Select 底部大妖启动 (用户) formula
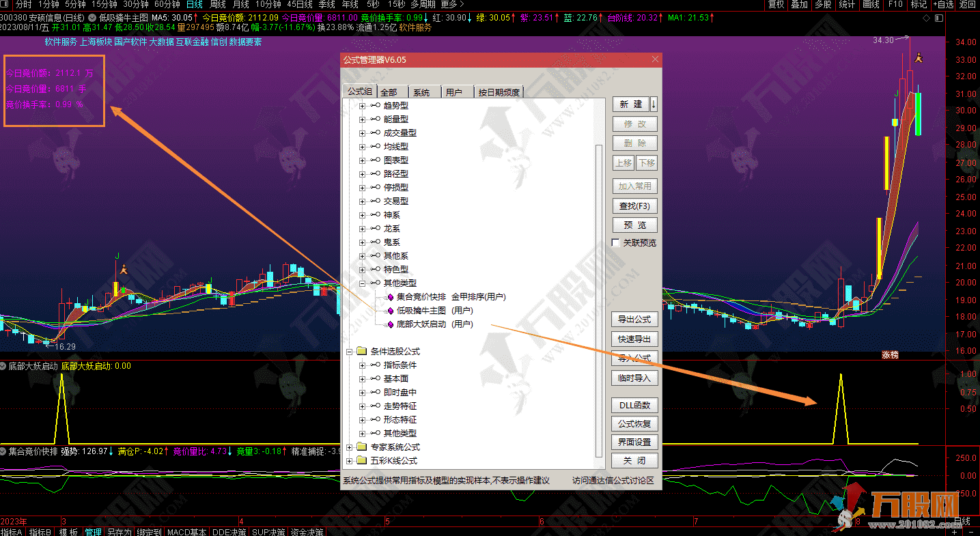Image resolution: width=980 pixels, height=536 pixels. coord(434,324)
